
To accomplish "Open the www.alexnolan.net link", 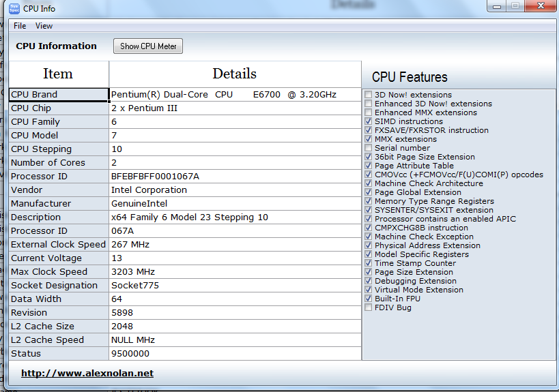I will pos(87,373).
